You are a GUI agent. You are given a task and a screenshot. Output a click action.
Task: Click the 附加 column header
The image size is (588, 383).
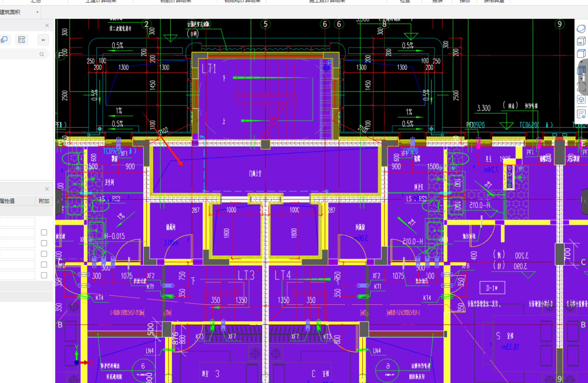(44, 201)
